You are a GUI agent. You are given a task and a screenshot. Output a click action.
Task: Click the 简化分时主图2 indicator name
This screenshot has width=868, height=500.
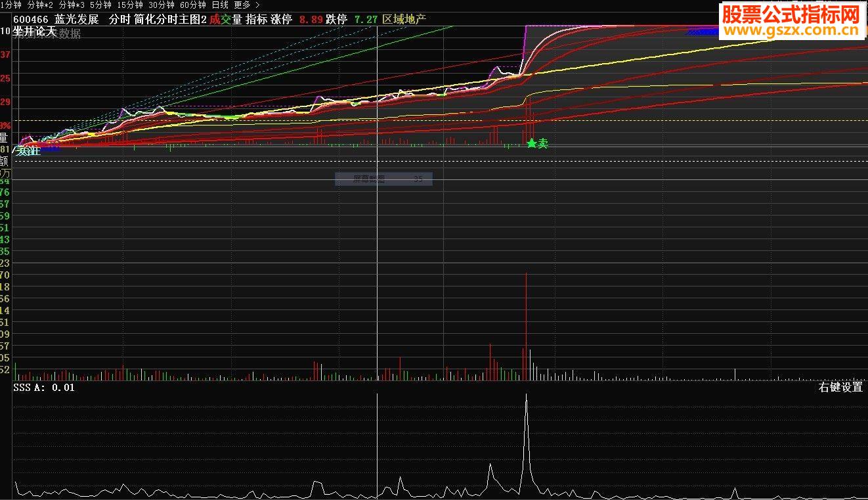coord(170,20)
